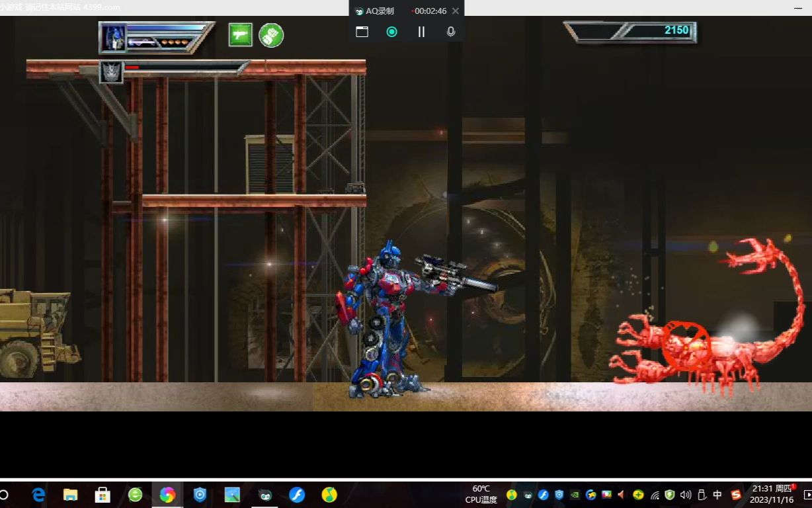
Task: Open File Explorer from the taskbar
Action: pyautogui.click(x=70, y=494)
